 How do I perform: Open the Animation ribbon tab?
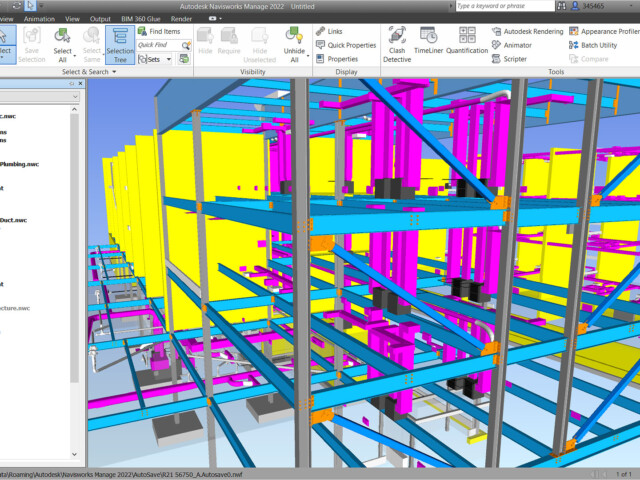[x=39, y=18]
